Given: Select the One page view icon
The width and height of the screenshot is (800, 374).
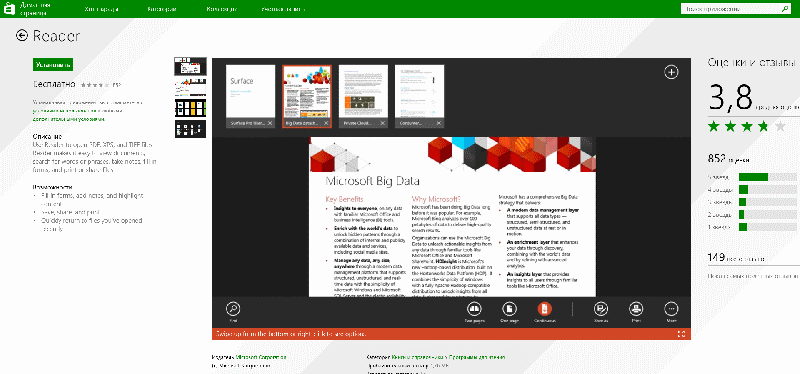Looking at the screenshot, I should click(509, 309).
